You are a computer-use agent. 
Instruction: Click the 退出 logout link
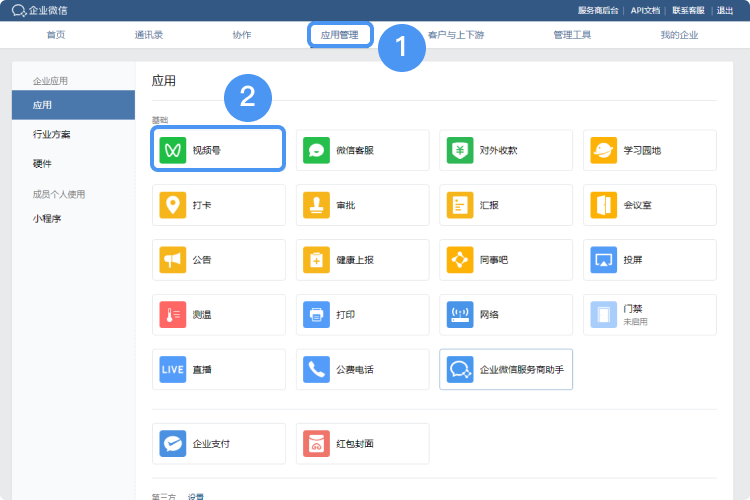click(x=725, y=10)
